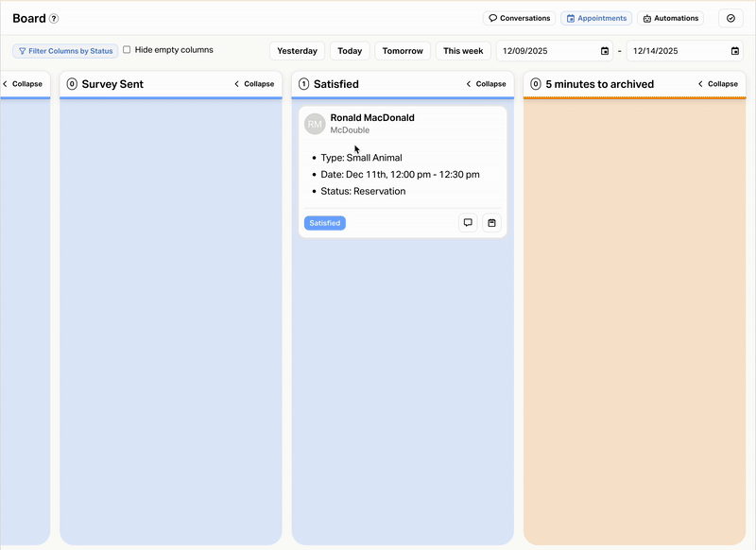The height and width of the screenshot is (550, 756).
Task: Click the RM avatar on the card
Action: tap(315, 124)
